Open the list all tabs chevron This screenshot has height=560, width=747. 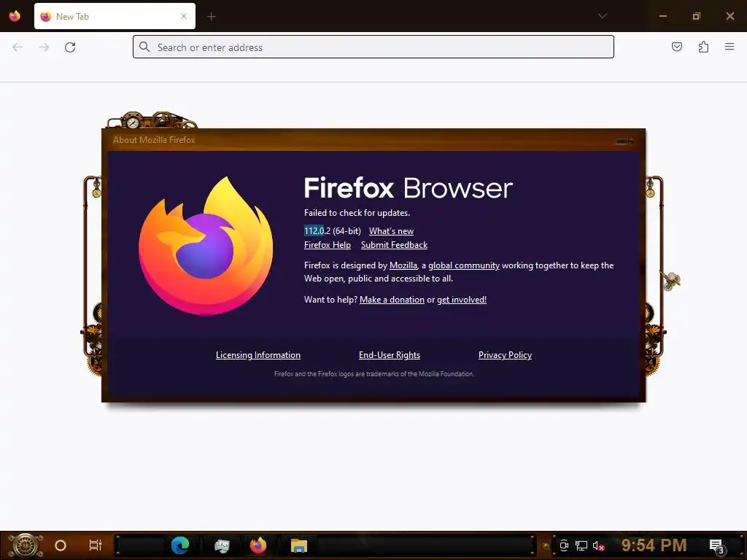click(603, 16)
